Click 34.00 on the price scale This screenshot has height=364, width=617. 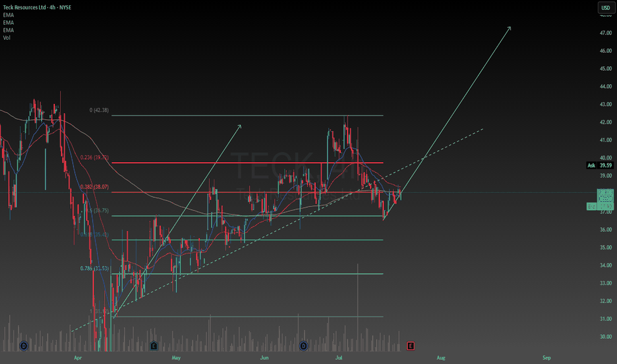[x=606, y=265]
